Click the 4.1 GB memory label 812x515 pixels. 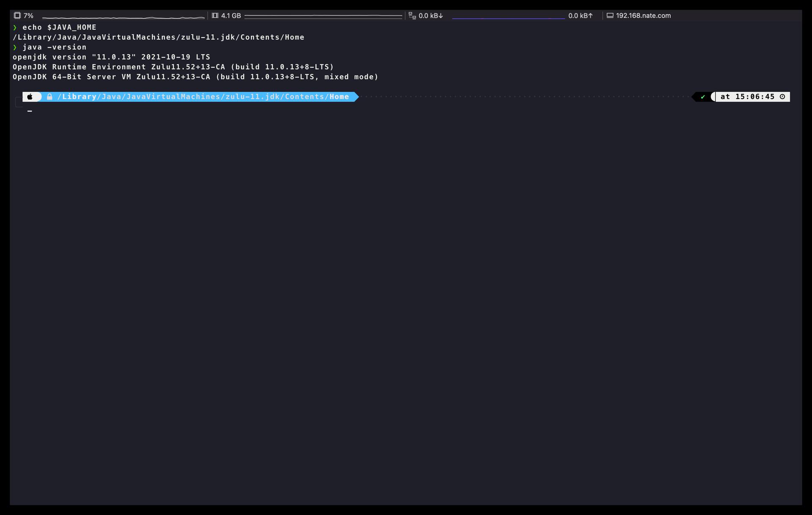tap(231, 16)
